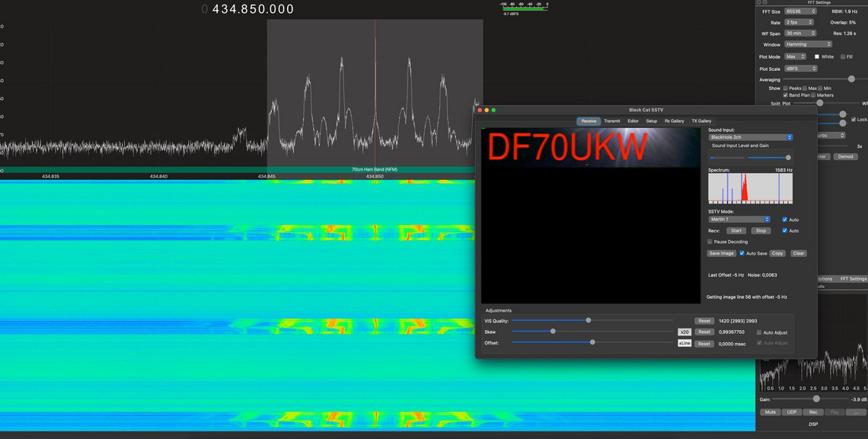The height and width of the screenshot is (439, 868).
Task: Open the SSTV Mode Martin 1 dropdown
Action: (739, 219)
